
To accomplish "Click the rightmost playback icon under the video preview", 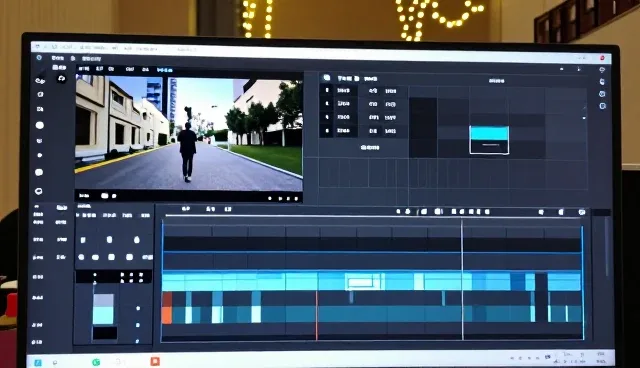I will (x=296, y=199).
